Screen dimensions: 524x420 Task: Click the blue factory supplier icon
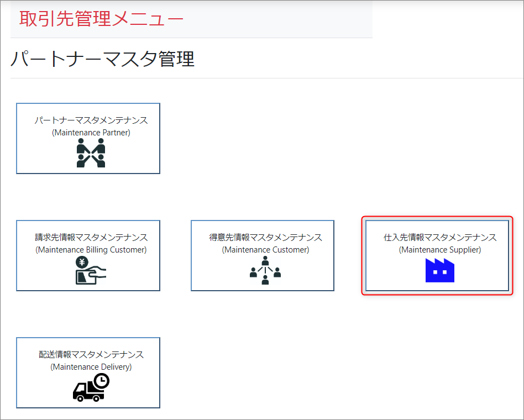click(440, 270)
